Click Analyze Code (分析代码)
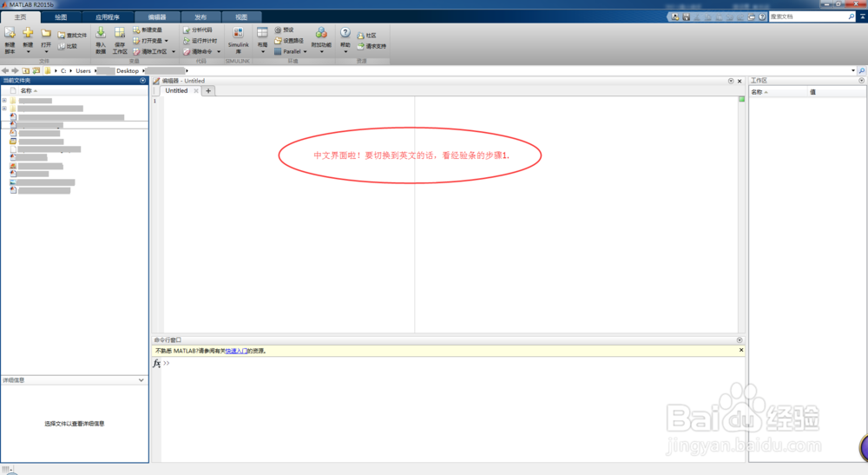This screenshot has width=868, height=475. (198, 30)
